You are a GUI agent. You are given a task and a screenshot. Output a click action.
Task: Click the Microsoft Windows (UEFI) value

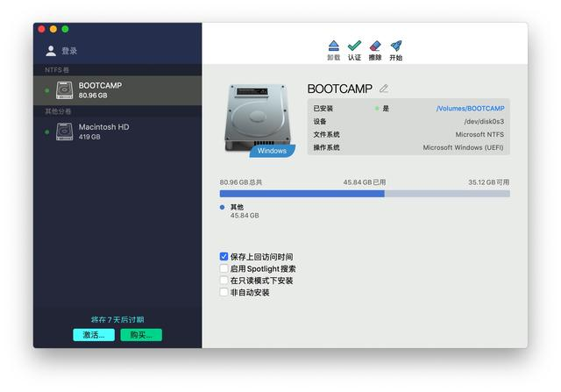click(463, 147)
